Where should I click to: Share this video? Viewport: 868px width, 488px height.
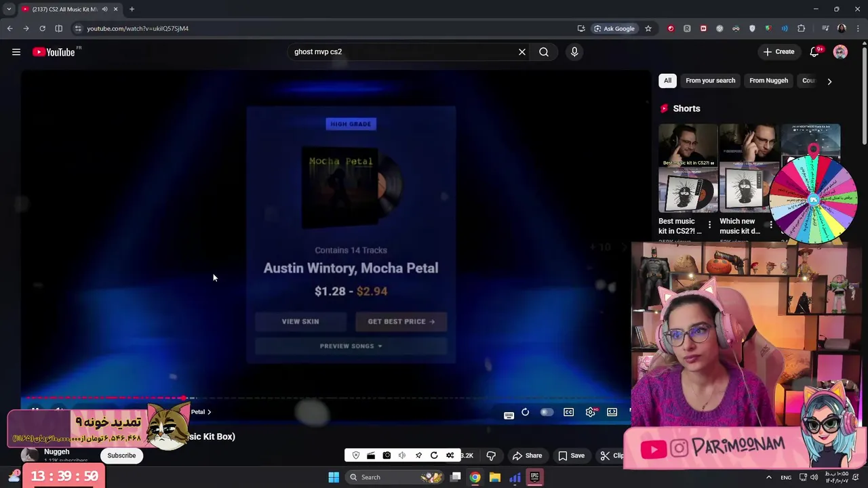coord(527,455)
